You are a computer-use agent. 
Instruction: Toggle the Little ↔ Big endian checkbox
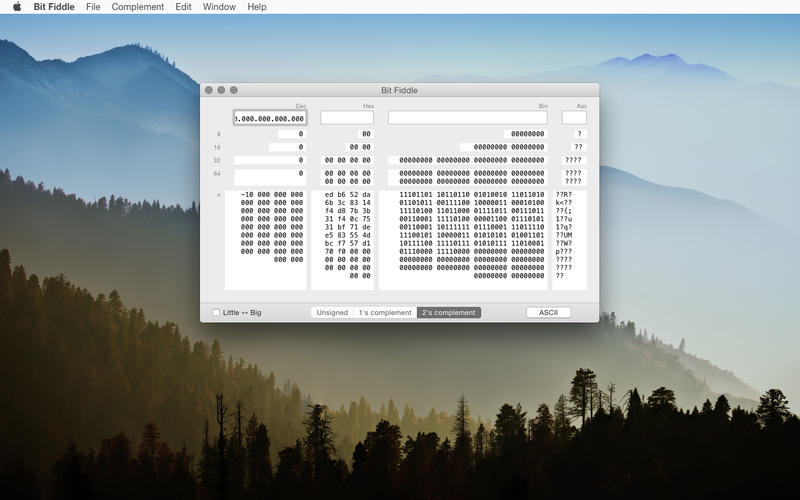[x=216, y=312]
